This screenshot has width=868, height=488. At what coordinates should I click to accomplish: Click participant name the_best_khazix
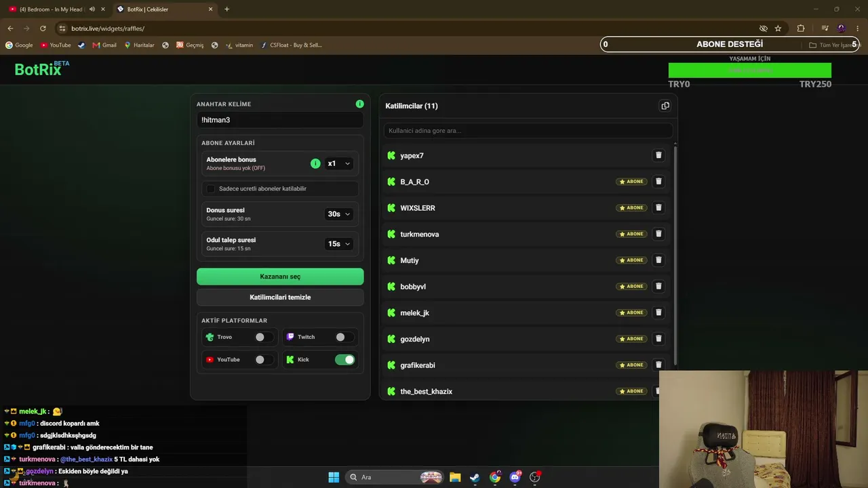pos(426,392)
